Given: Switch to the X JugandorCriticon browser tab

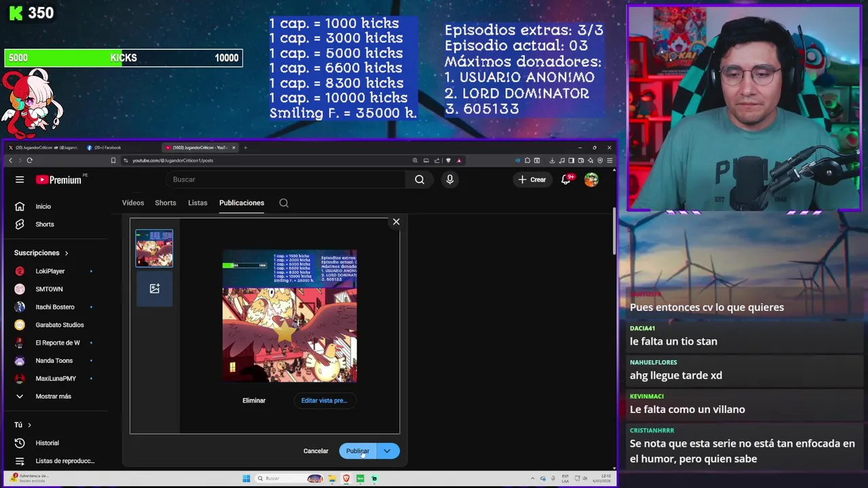Looking at the screenshot, I should pyautogui.click(x=44, y=147).
